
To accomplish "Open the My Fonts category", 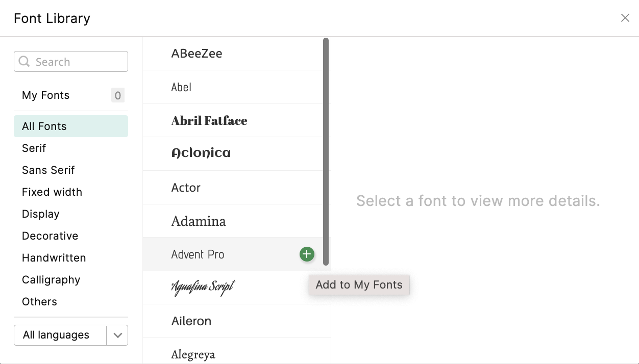I will tap(46, 95).
